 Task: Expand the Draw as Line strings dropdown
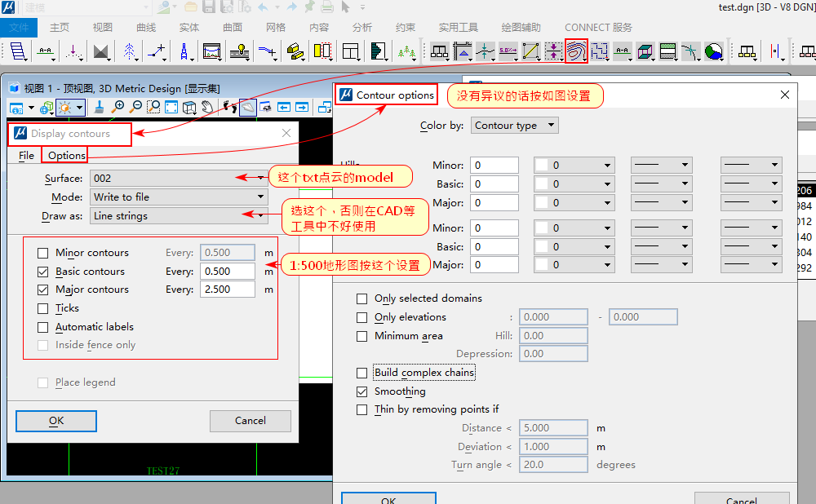(179, 216)
